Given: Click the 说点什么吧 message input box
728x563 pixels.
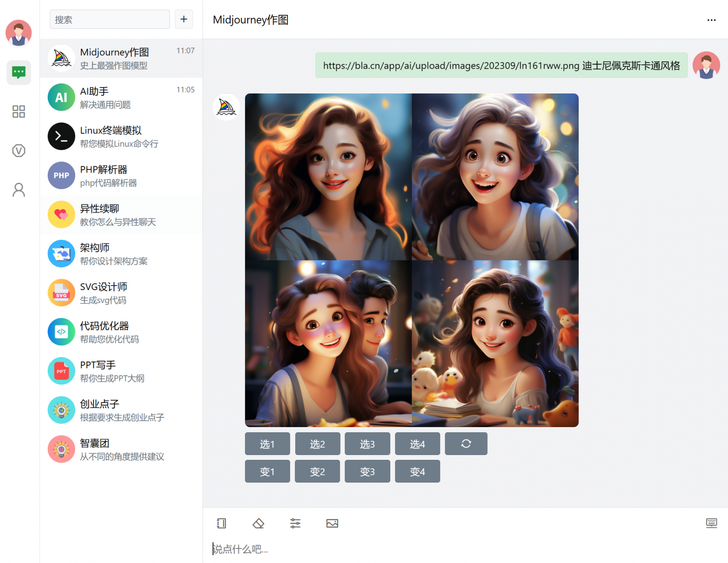Looking at the screenshot, I should pyautogui.click(x=465, y=549).
